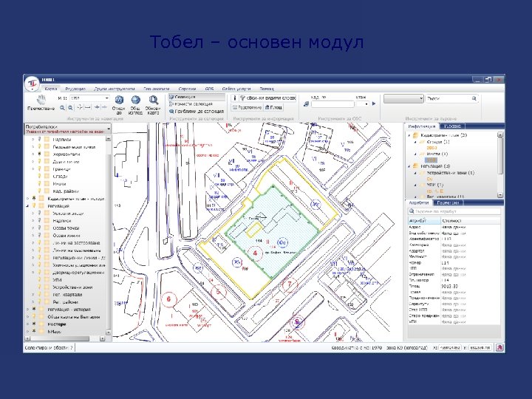Click the Общ изглед full view icon
This screenshot has width=532, height=399.
click(136, 100)
